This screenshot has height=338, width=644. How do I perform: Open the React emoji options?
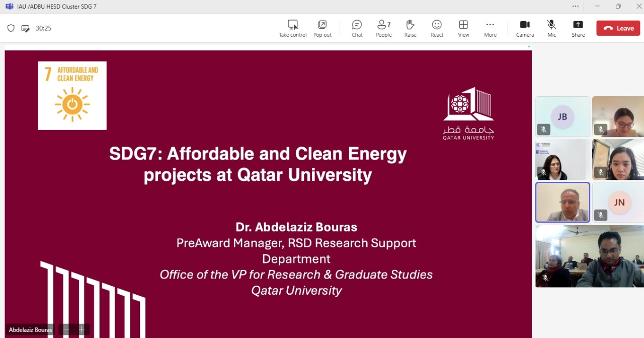[x=437, y=28]
